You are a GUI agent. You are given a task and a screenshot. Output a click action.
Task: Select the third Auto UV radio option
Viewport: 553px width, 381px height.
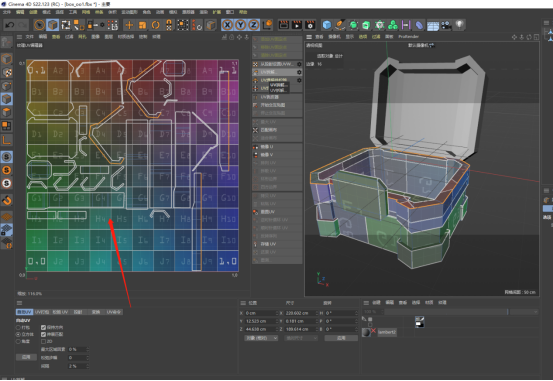pos(18,341)
